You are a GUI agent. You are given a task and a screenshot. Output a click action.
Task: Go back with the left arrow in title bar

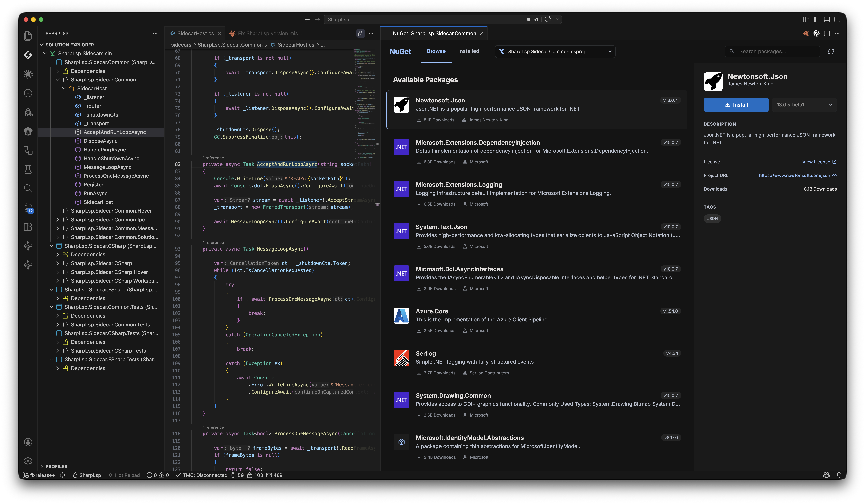click(x=307, y=20)
